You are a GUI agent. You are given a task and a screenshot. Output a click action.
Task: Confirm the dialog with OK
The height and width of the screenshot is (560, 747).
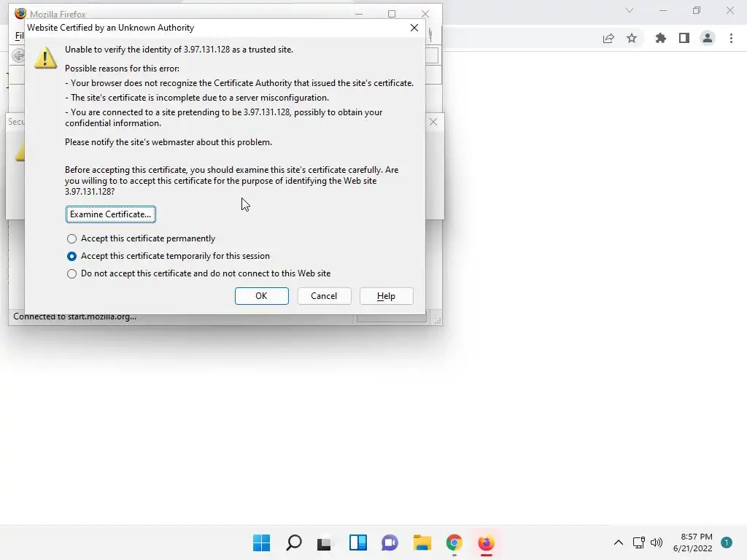262,296
